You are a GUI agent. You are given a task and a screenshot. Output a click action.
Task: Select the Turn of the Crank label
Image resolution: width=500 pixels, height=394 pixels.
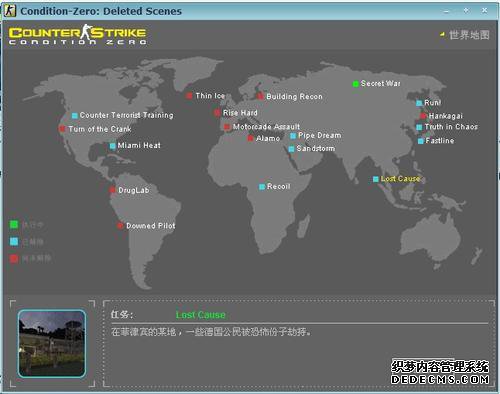click(100, 129)
